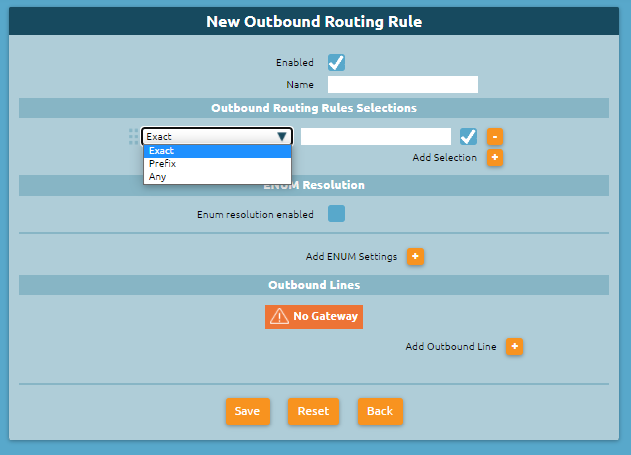Viewport: 631px width, 455px height.
Task: Collapse the Exact match type dropdown arrow
Action: pos(282,137)
